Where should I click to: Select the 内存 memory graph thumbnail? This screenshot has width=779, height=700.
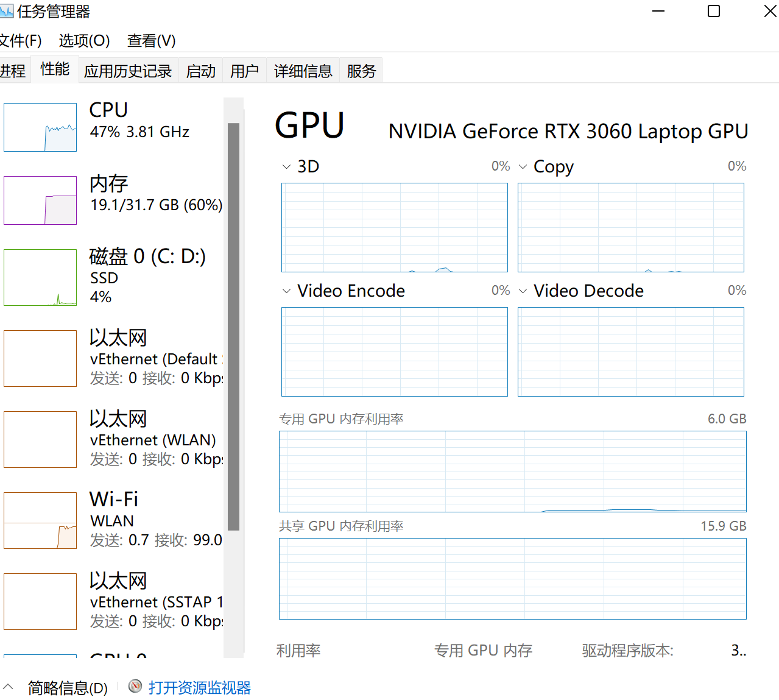tap(40, 200)
